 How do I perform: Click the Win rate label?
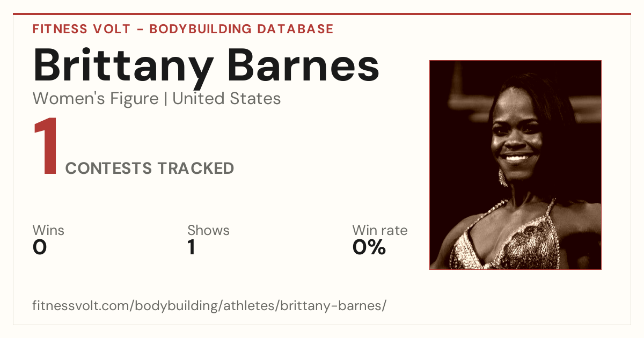[379, 231]
